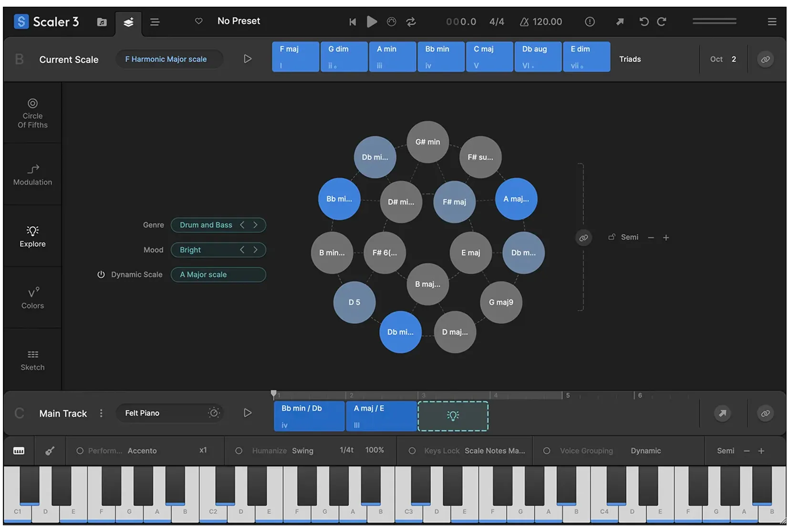Select next genre after Drum and Bass
This screenshot has width=789, height=532.
[x=256, y=225]
